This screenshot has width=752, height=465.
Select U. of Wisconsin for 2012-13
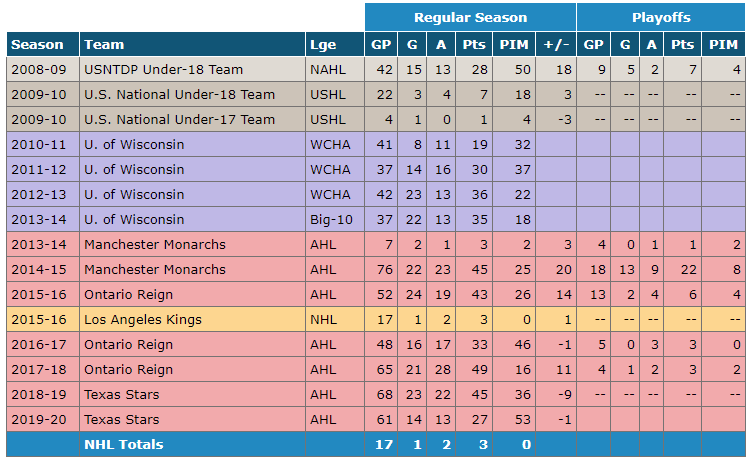tap(134, 195)
